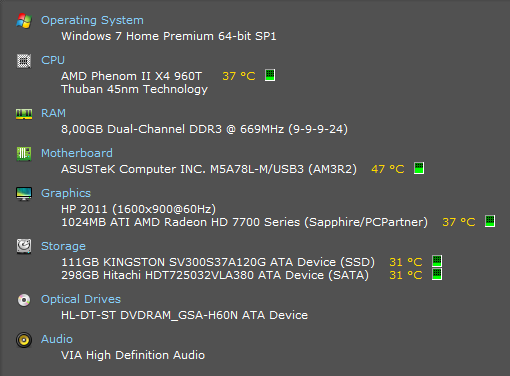Open the CPU section heading link

tap(53, 60)
